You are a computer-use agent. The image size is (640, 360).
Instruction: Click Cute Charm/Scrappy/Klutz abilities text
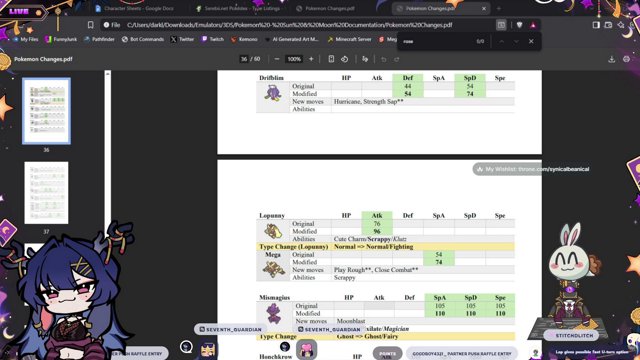click(370, 239)
